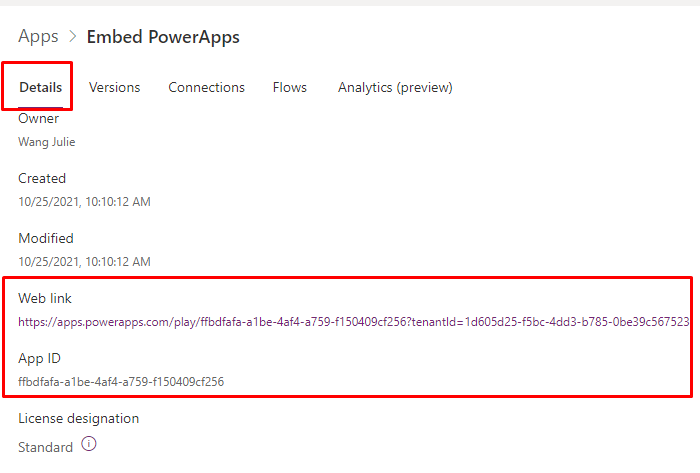Open the Details tab
Screen dimensions: 700x473
(41, 87)
